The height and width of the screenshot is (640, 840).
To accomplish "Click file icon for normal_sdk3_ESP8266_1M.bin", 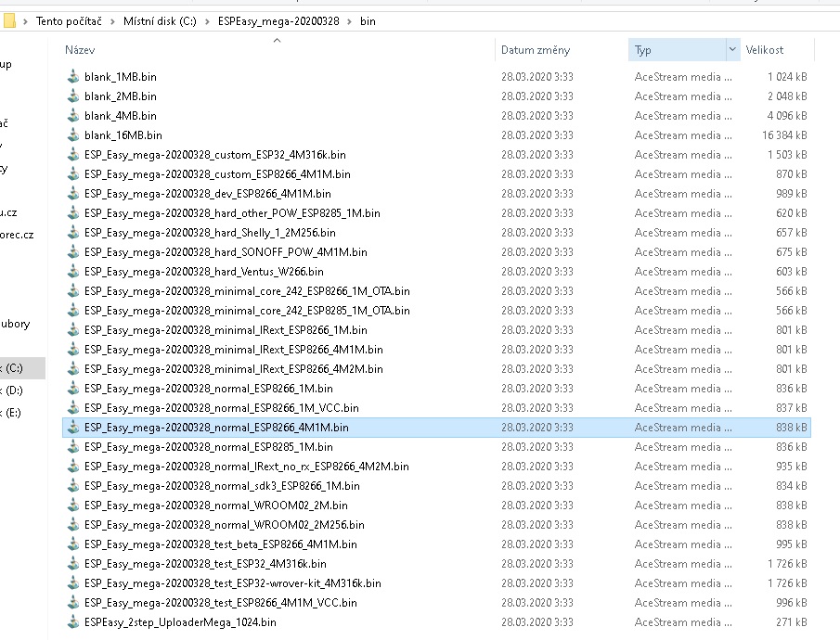I will (x=73, y=486).
